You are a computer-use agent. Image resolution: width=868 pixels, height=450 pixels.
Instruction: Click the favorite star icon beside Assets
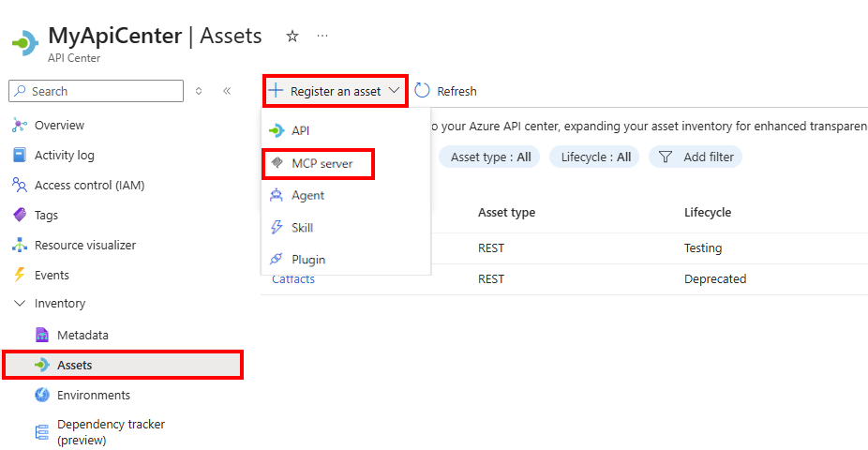(x=292, y=37)
